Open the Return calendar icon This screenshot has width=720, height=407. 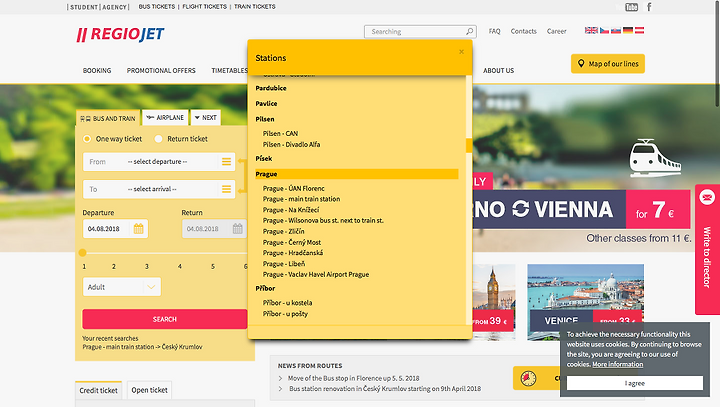click(237, 229)
